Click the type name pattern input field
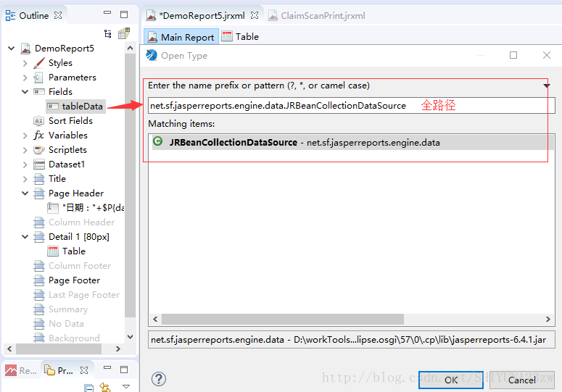 pyautogui.click(x=351, y=106)
